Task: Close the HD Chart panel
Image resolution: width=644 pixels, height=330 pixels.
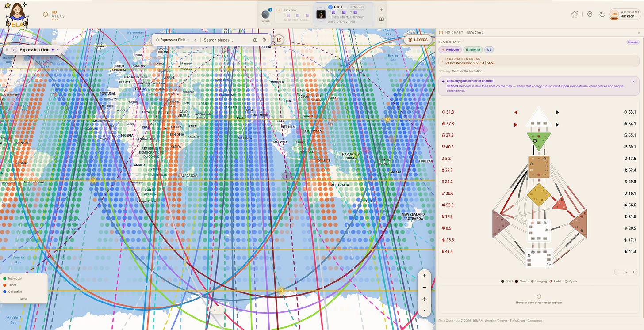Action: coord(639,33)
